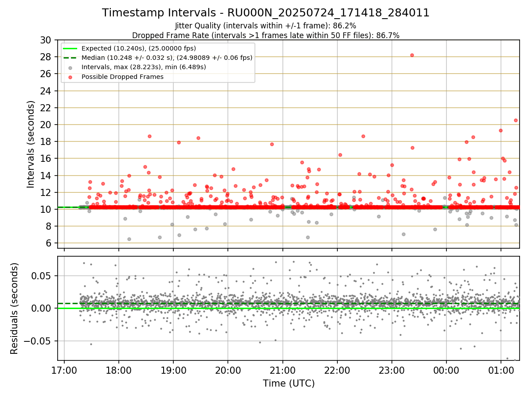
Task: Click the '30' y-axis tick on the intervals plot
Action: click(x=46, y=40)
